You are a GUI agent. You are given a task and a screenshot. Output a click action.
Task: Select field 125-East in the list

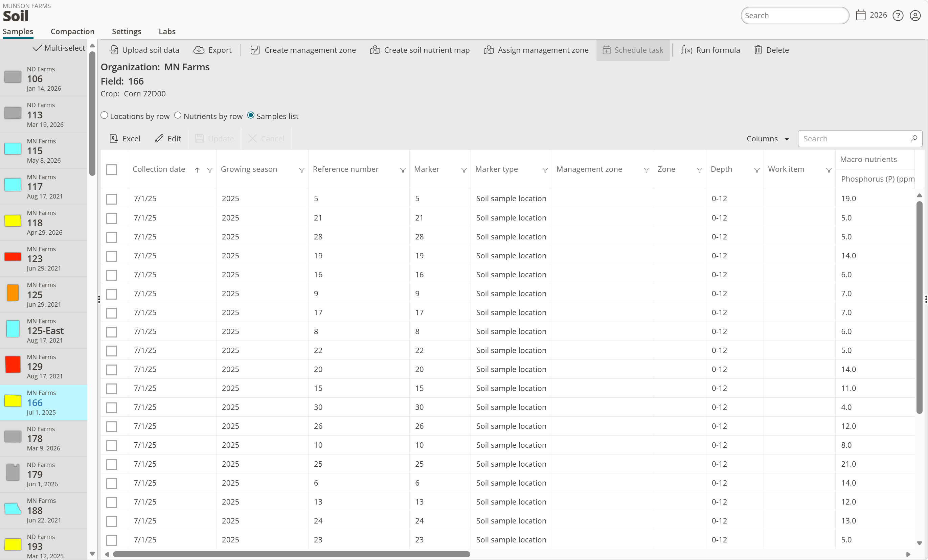point(44,330)
